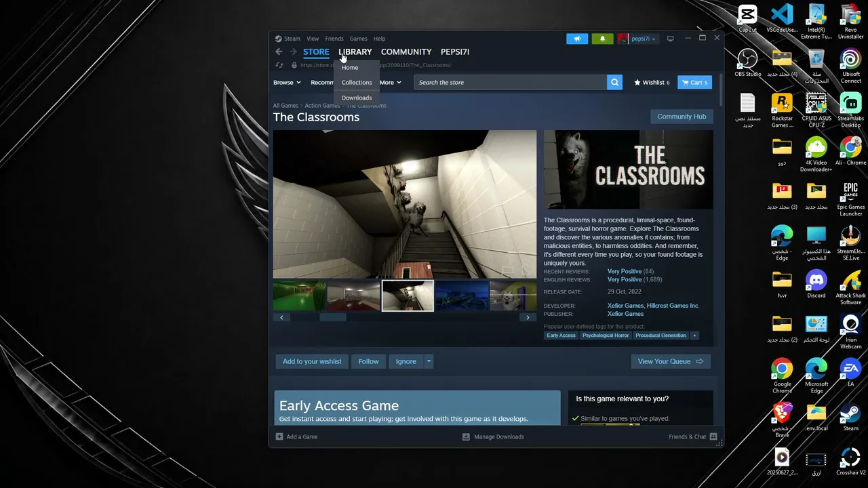Switch to the STORE tab
Screen dimensions: 868x488
[316, 52]
